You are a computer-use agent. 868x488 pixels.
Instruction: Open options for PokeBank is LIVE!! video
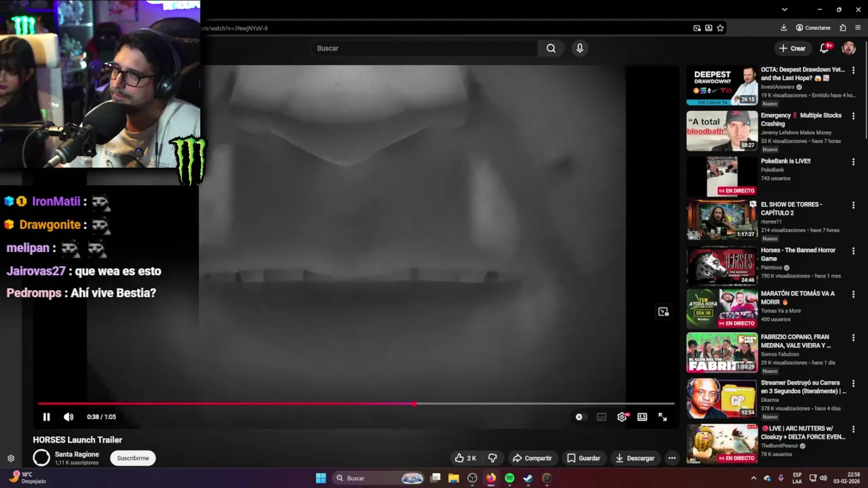coord(854,162)
